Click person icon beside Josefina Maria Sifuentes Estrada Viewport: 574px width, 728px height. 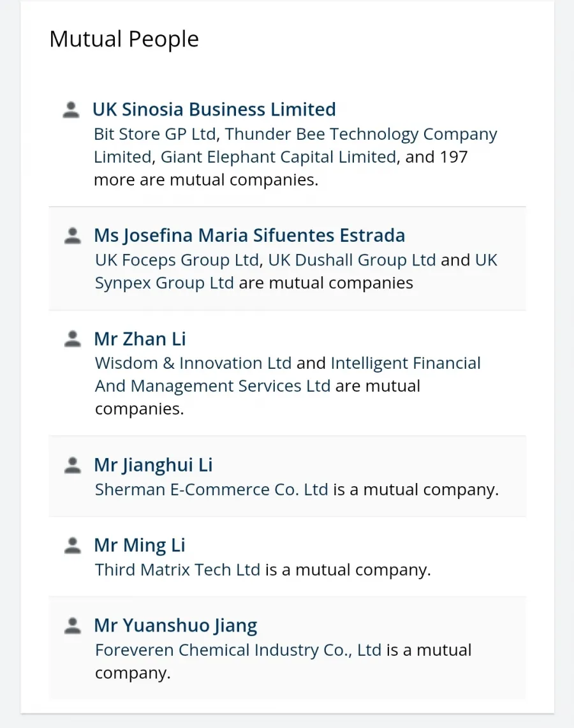tap(73, 235)
